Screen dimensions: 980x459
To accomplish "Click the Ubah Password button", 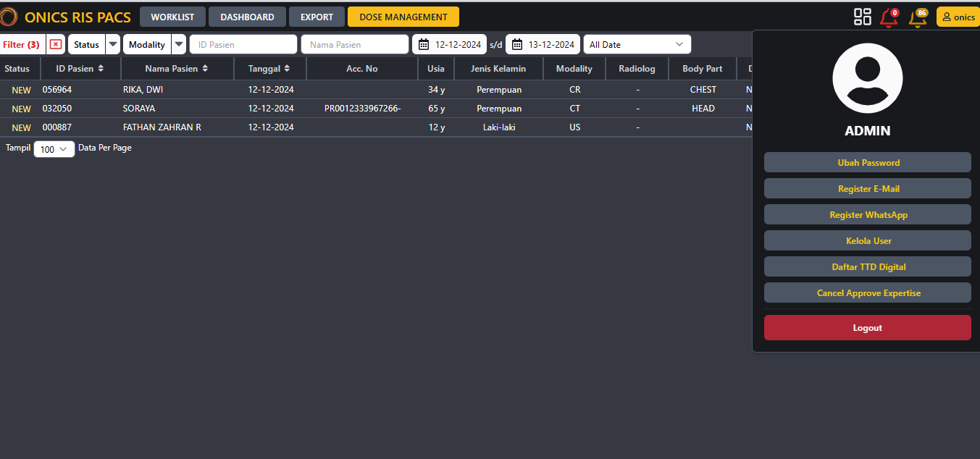I will [x=867, y=162].
